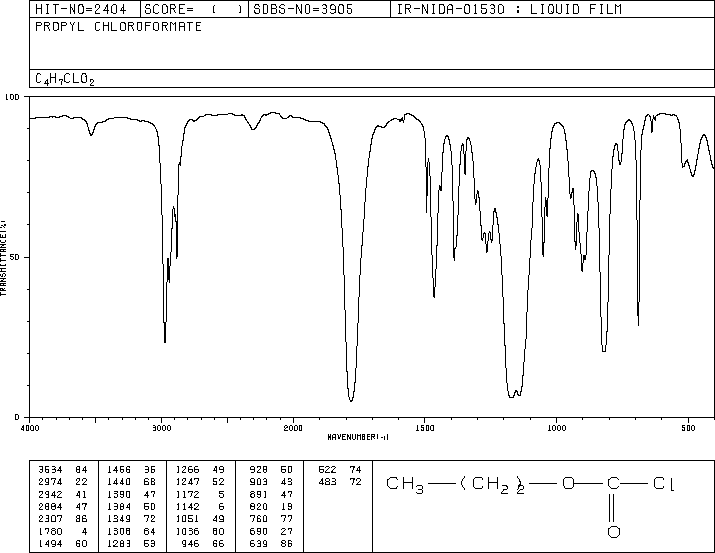Select the TRANSMITTANCE(%) vertical axis title
Screen dimensions: 715x553
(4, 258)
